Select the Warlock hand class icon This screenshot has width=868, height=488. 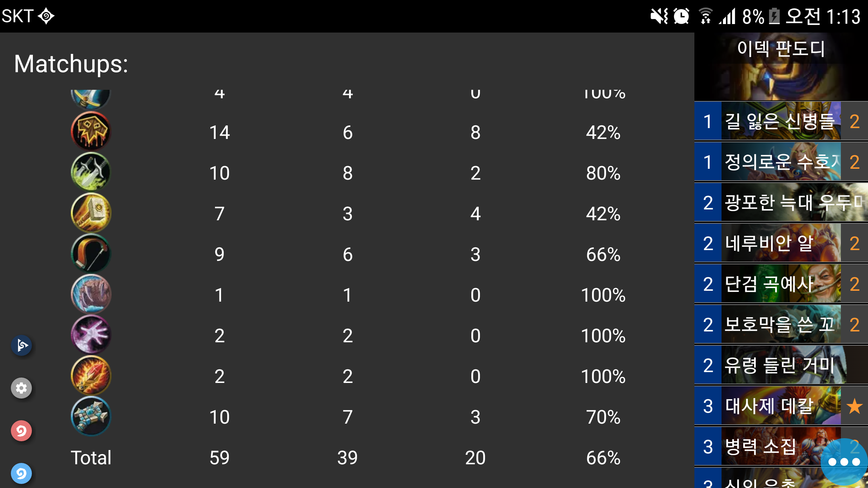coord(91,334)
